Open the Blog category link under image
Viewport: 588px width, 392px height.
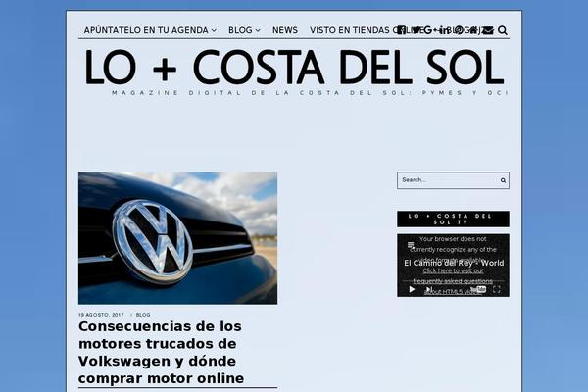143,315
